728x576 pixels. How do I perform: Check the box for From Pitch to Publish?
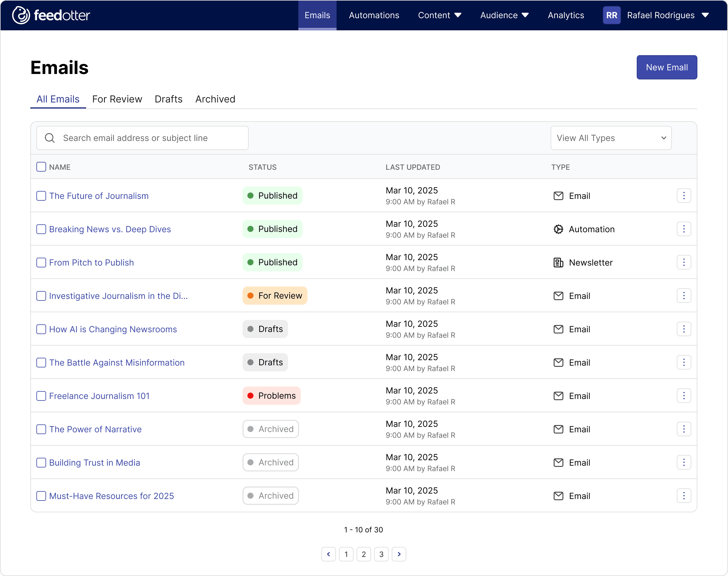(x=41, y=262)
